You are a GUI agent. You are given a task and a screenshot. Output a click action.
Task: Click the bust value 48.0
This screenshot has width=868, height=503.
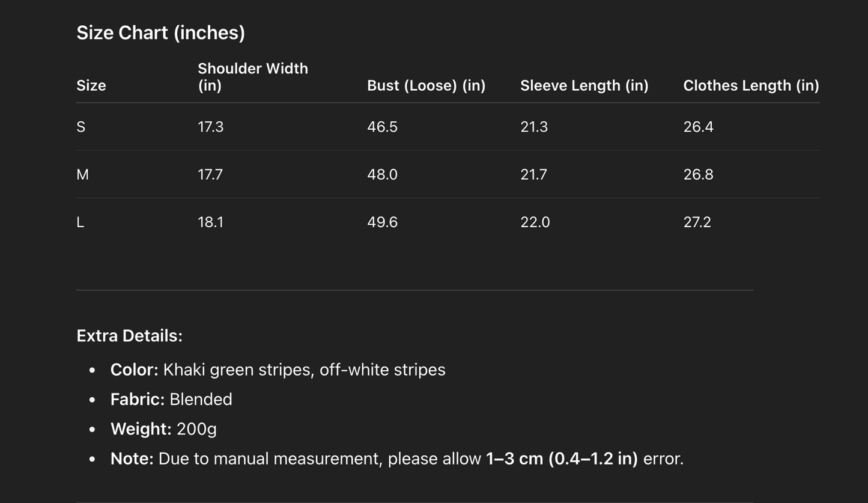pyautogui.click(x=382, y=174)
